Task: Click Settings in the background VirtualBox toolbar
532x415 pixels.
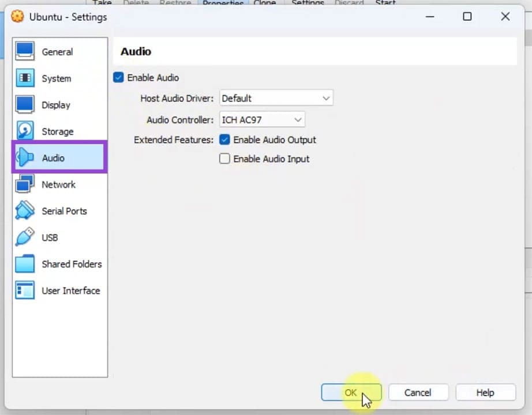Action: (x=308, y=3)
